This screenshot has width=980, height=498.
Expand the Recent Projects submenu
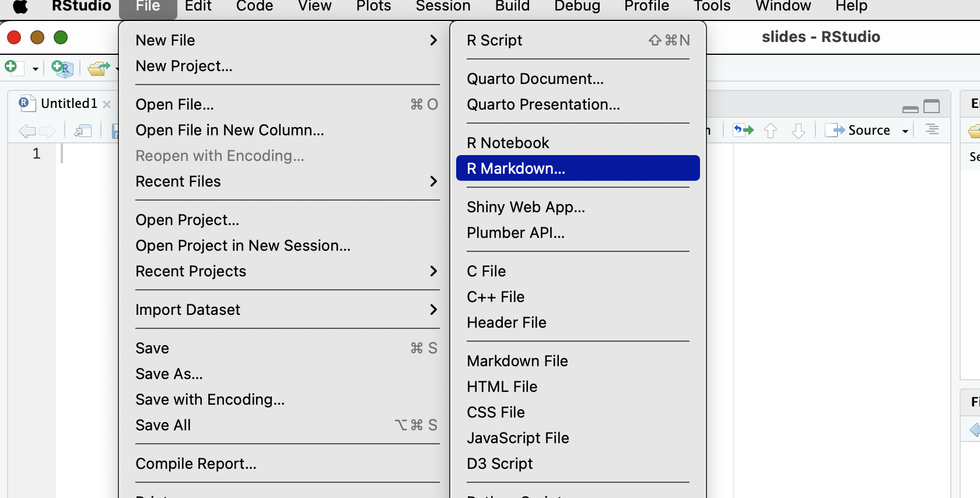tap(287, 271)
